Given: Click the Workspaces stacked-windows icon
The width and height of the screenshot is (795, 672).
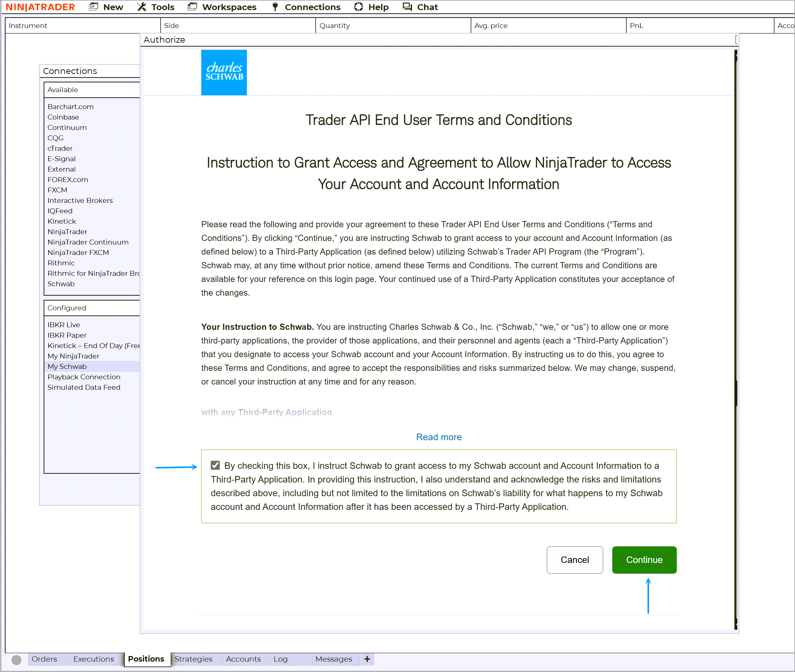Looking at the screenshot, I should (x=192, y=7).
